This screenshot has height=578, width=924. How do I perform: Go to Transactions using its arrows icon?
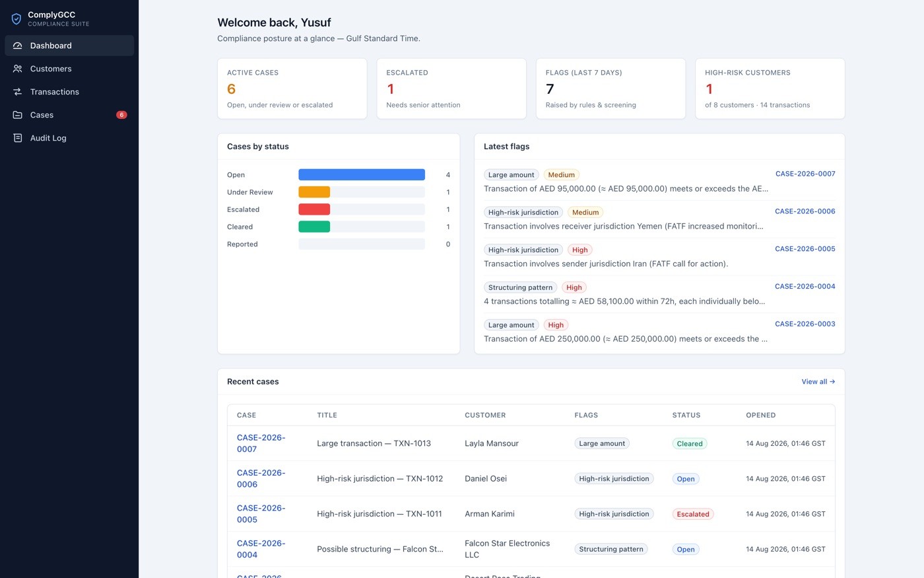18,92
